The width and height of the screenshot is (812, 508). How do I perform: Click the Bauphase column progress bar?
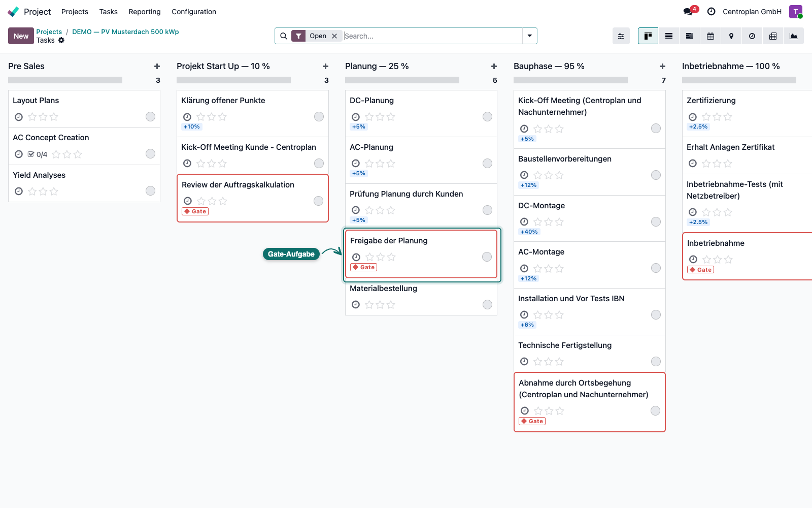pyautogui.click(x=570, y=80)
